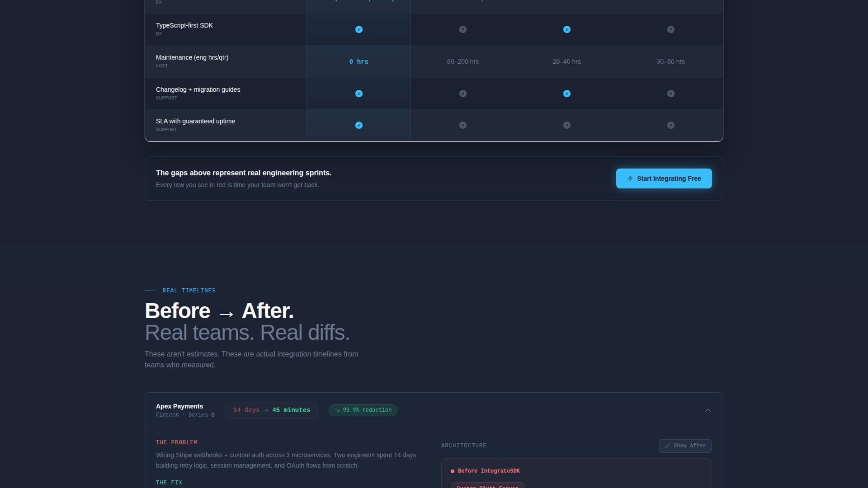868x488 pixels.
Task: Click the THE PROBLEM heading
Action: coord(177,442)
